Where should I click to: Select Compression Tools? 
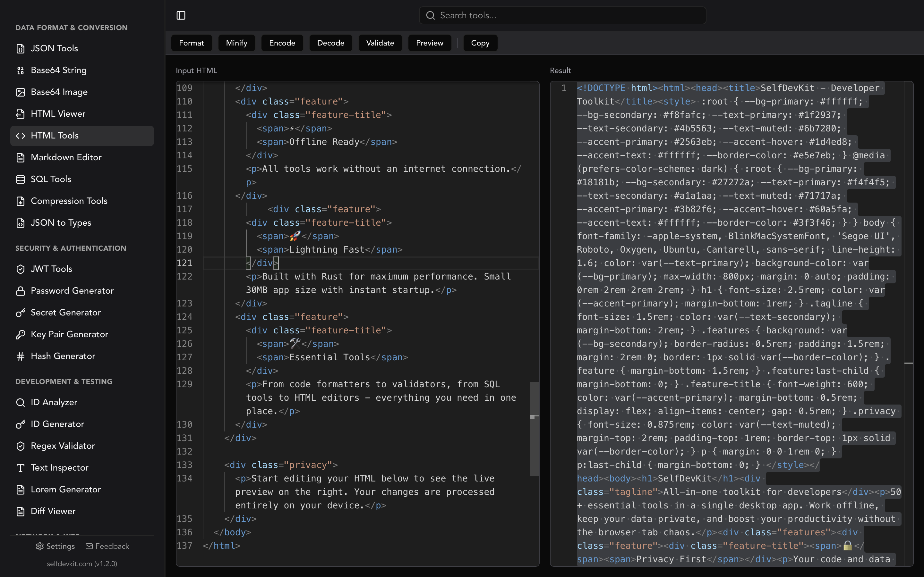point(69,201)
